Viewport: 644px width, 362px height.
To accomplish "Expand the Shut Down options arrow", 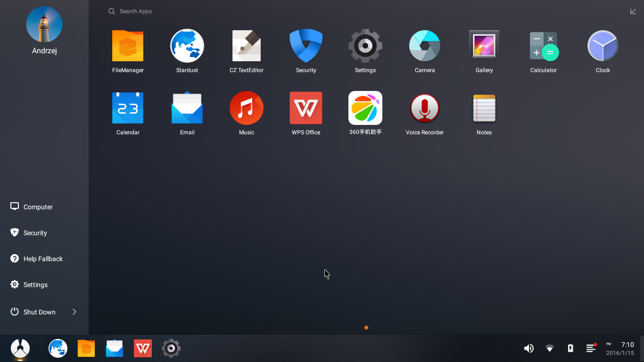I will click(x=74, y=312).
